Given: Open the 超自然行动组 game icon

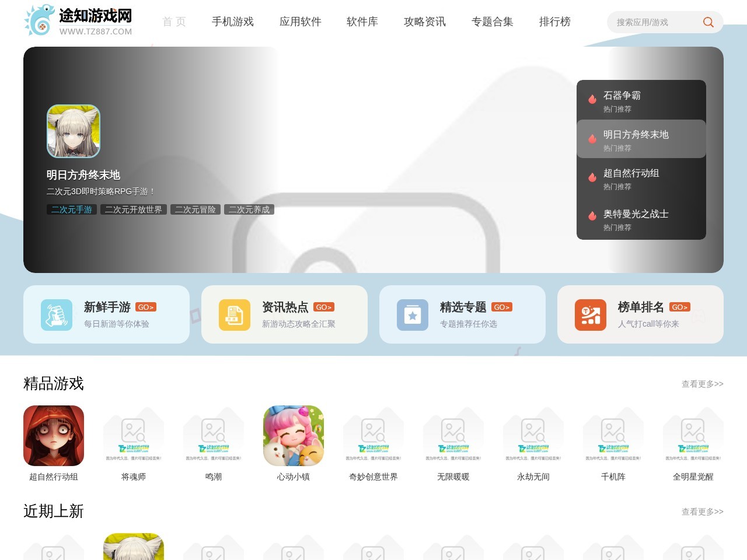Looking at the screenshot, I should click(x=54, y=436).
